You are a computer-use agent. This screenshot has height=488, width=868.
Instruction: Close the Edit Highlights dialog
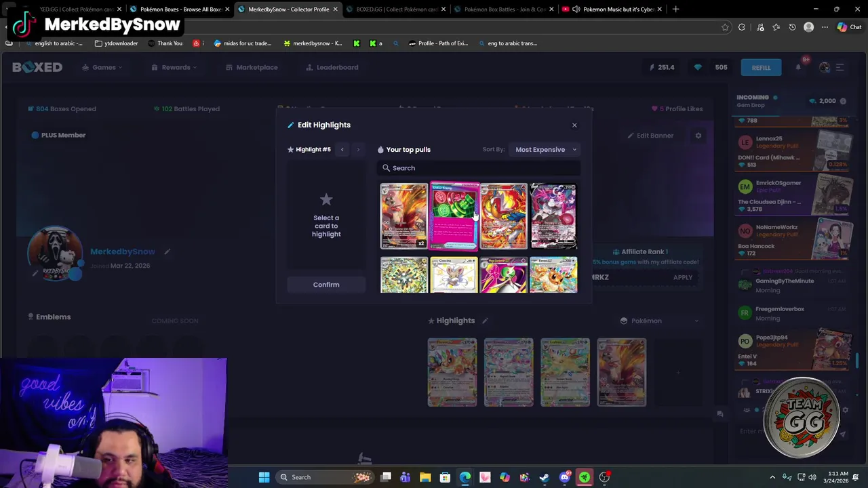(574, 125)
